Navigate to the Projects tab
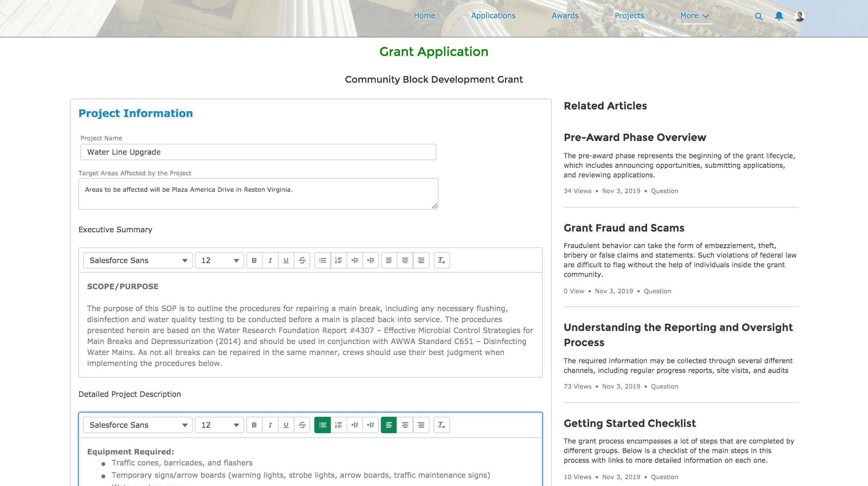This screenshot has height=486, width=868. pyautogui.click(x=629, y=16)
